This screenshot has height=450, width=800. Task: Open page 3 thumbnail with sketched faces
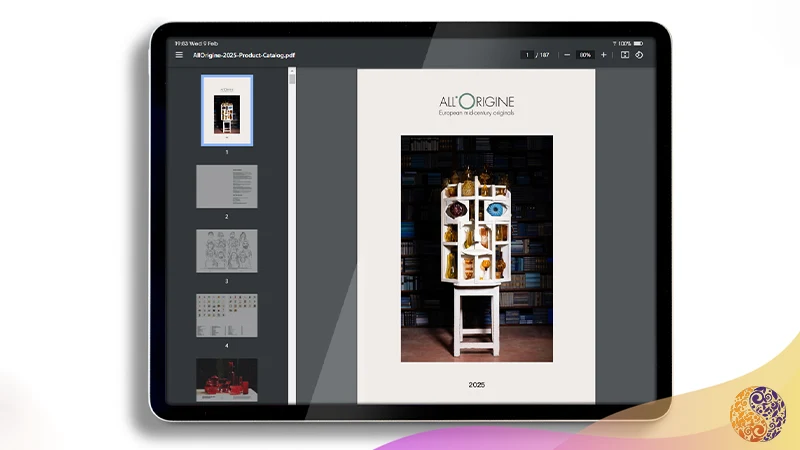tap(227, 251)
